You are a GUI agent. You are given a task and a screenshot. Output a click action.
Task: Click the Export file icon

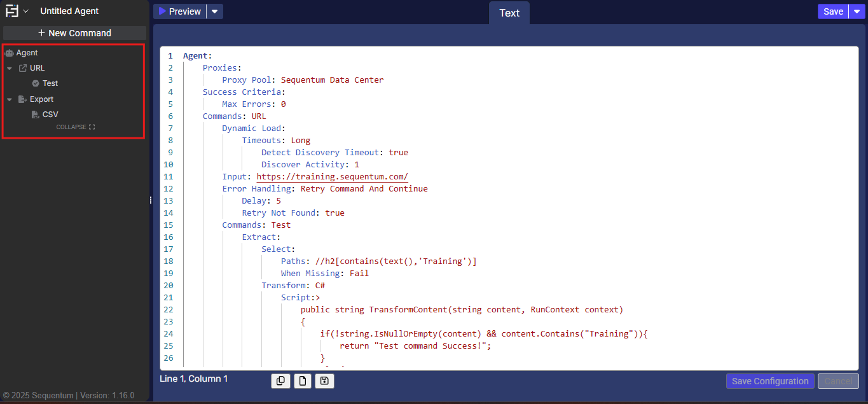[x=23, y=99]
